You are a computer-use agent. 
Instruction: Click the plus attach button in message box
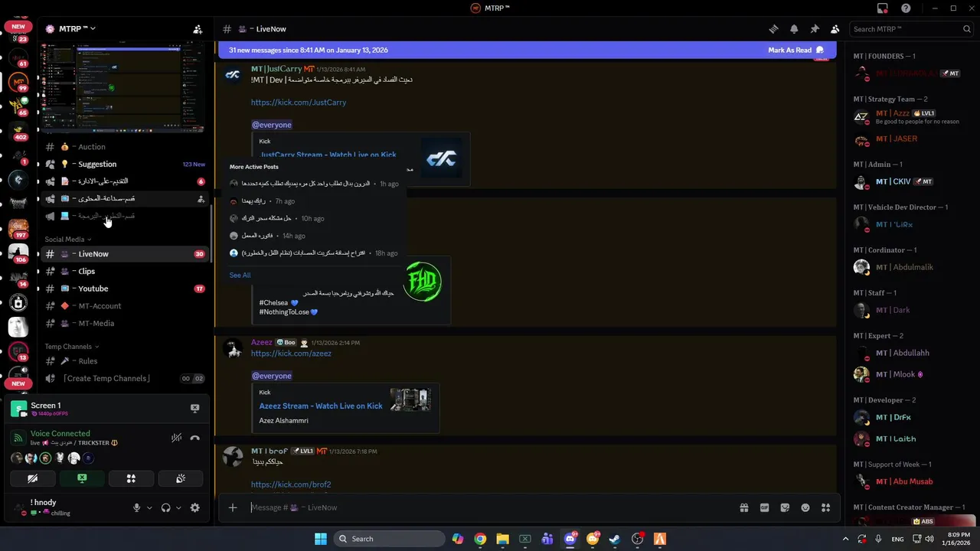pyautogui.click(x=233, y=507)
